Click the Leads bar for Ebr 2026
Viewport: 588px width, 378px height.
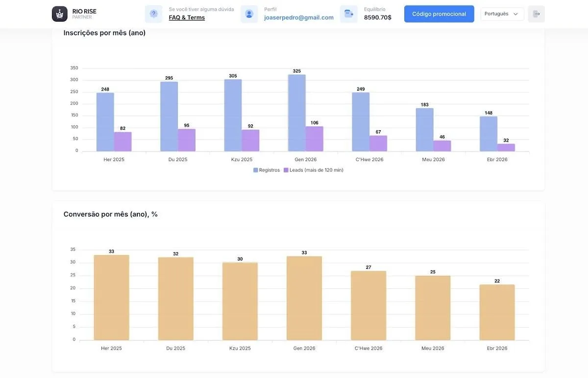tap(506, 147)
